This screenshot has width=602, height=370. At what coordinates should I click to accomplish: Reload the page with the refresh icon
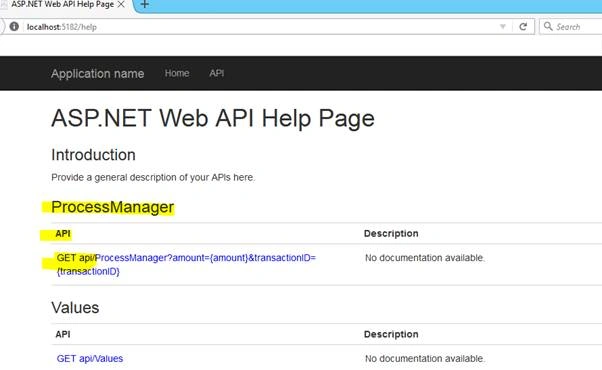pos(523,26)
